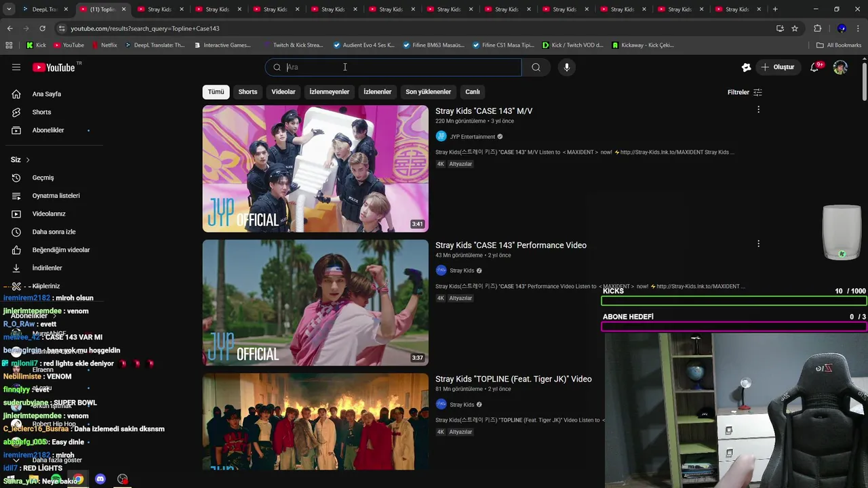
Task: Open the DeepL Translate bookmark
Action: (x=153, y=45)
